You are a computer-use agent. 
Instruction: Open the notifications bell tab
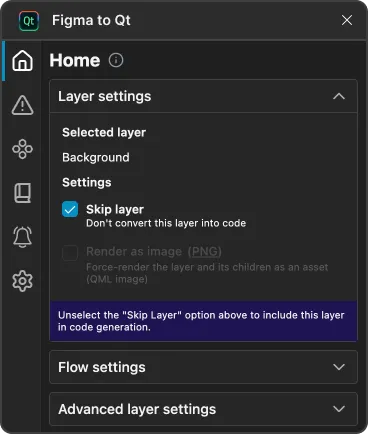[x=22, y=237]
